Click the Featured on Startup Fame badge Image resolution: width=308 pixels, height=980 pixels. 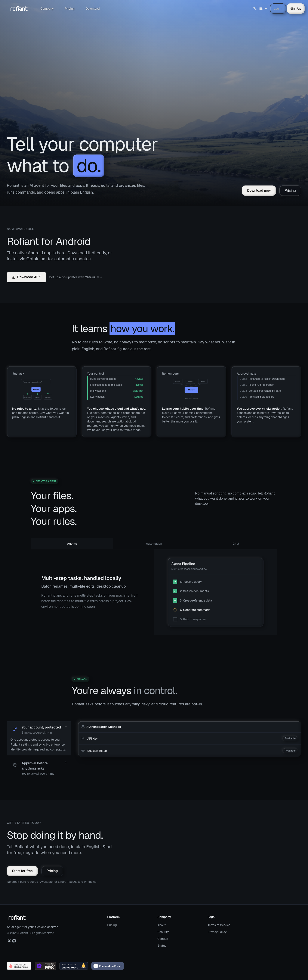(19, 966)
